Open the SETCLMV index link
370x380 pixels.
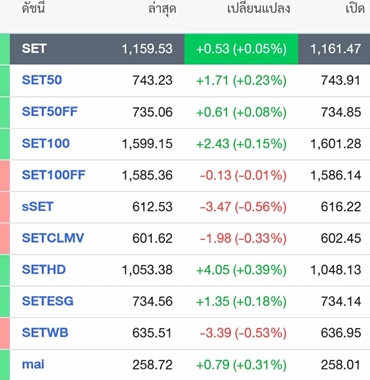click(x=53, y=238)
